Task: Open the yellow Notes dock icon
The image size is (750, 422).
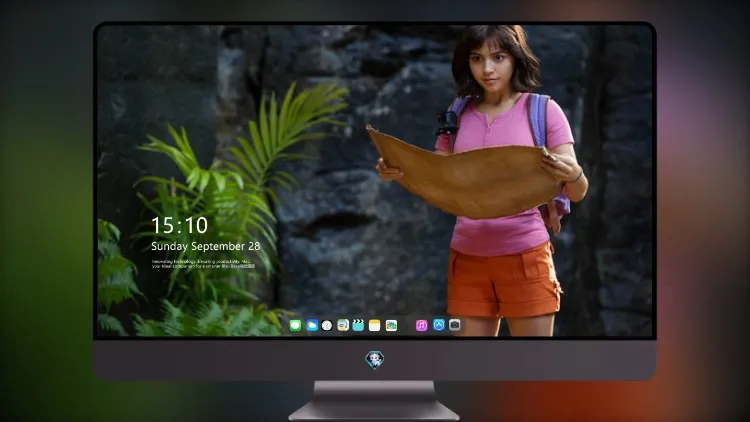Action: (x=375, y=326)
